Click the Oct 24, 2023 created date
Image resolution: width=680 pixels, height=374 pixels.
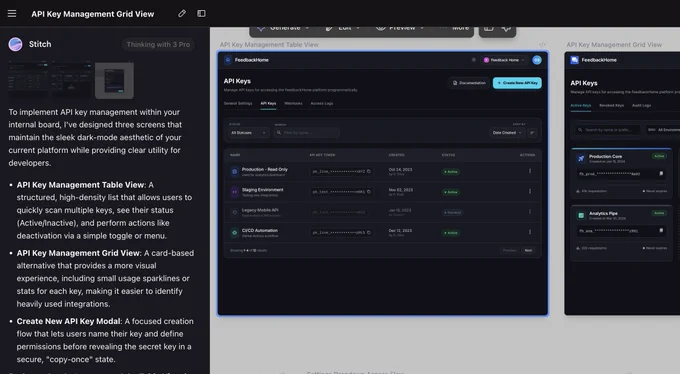tap(400, 170)
